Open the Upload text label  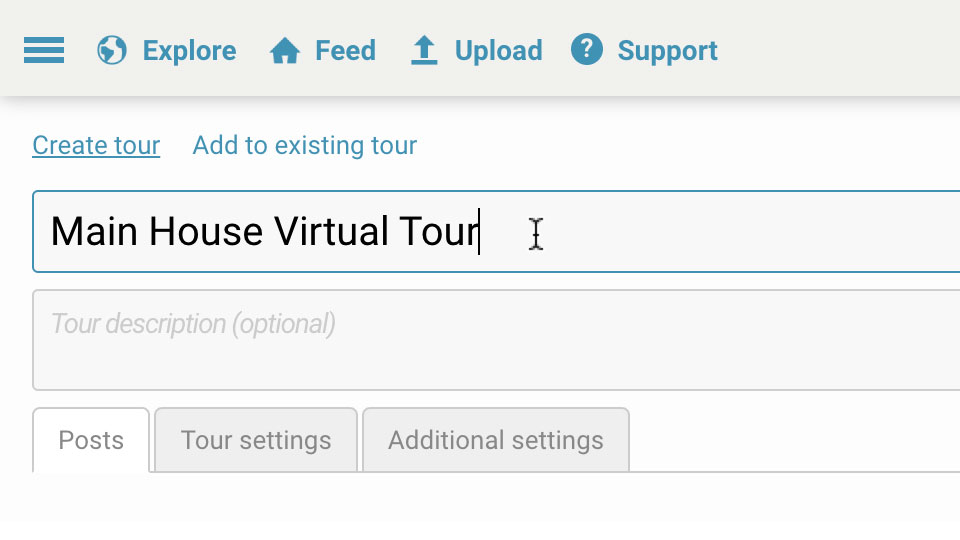click(498, 51)
